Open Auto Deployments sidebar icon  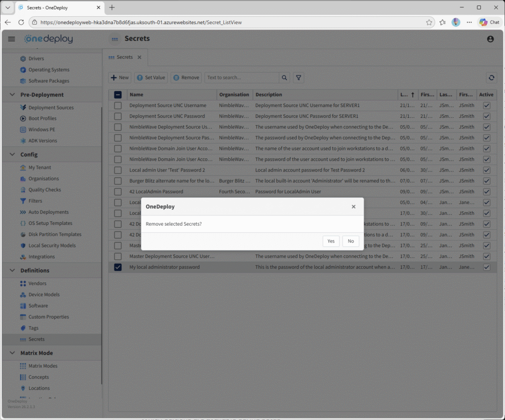(23, 212)
